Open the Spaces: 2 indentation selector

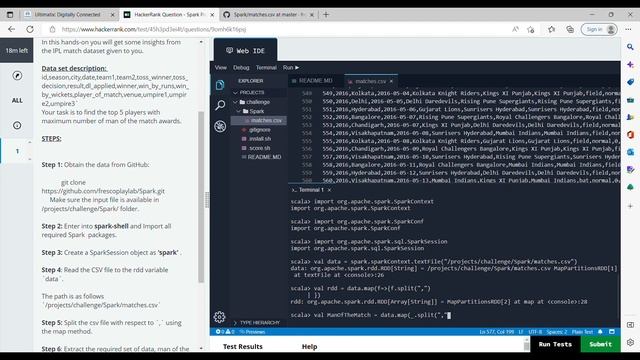[557, 332]
